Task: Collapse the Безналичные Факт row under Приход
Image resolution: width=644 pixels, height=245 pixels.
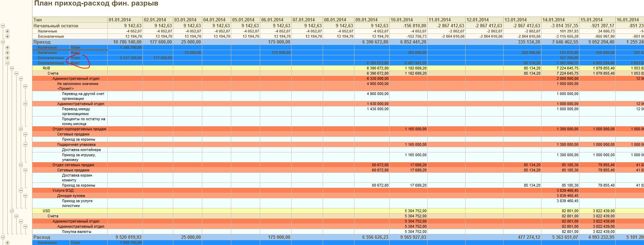Action: point(7,63)
